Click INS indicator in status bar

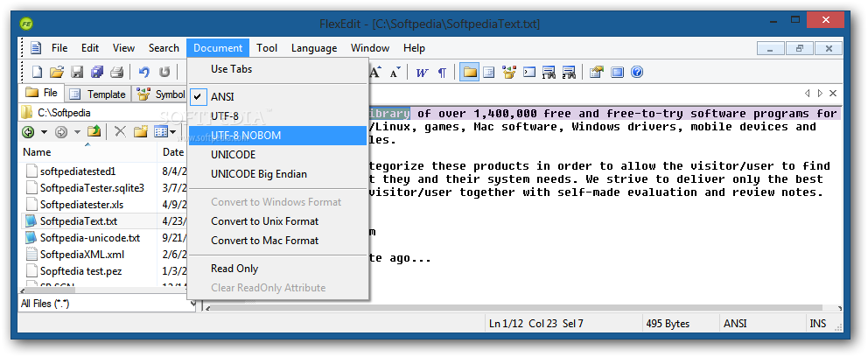(817, 324)
